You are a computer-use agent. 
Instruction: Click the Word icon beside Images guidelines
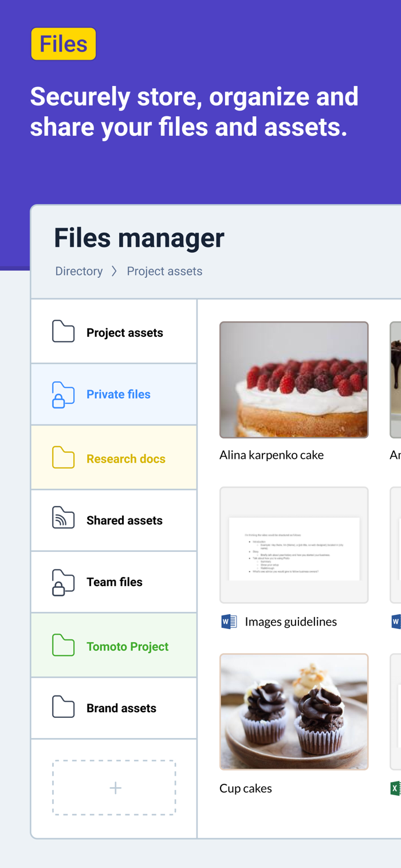click(x=229, y=621)
